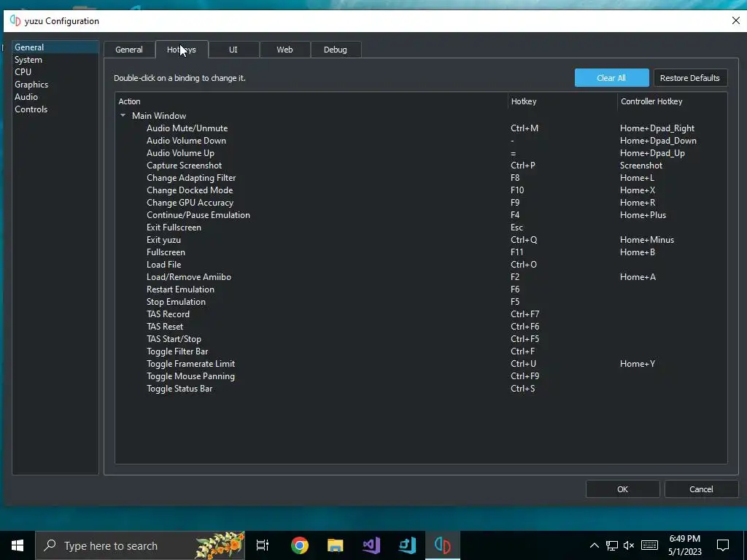Open the Web tab

pyautogui.click(x=285, y=50)
